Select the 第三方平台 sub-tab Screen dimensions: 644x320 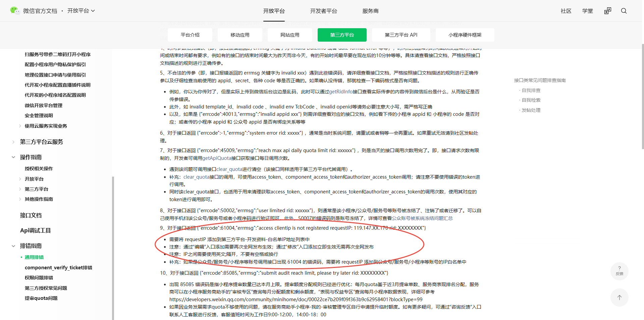coord(342,35)
